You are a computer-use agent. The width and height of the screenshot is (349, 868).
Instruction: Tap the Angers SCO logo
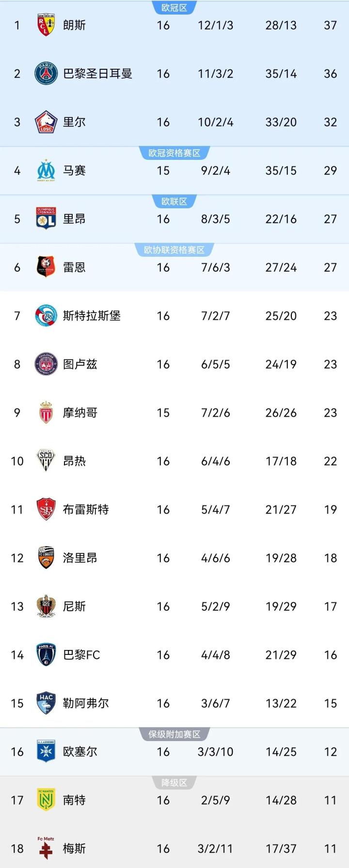[x=46, y=461]
